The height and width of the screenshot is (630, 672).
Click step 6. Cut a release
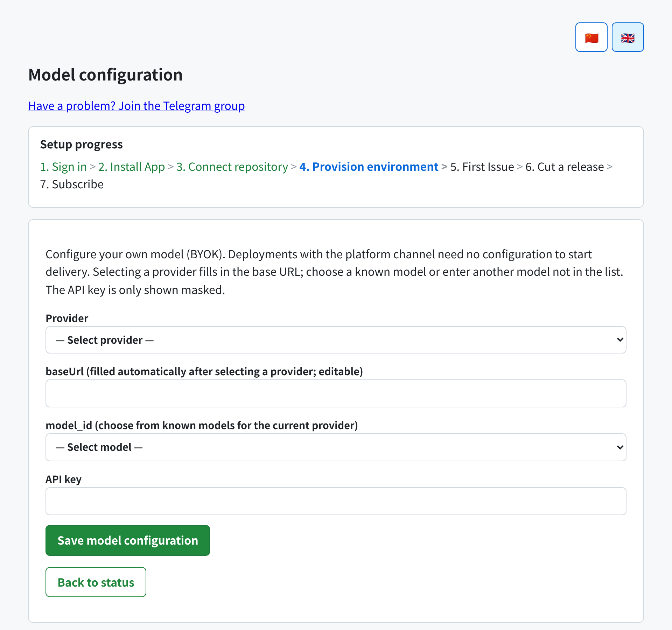click(565, 167)
